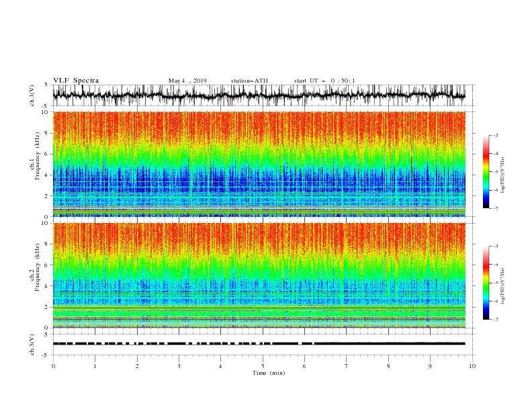The image size is (532, 411).
Task: Click the time axis tick label "5"
Action: 263,366
